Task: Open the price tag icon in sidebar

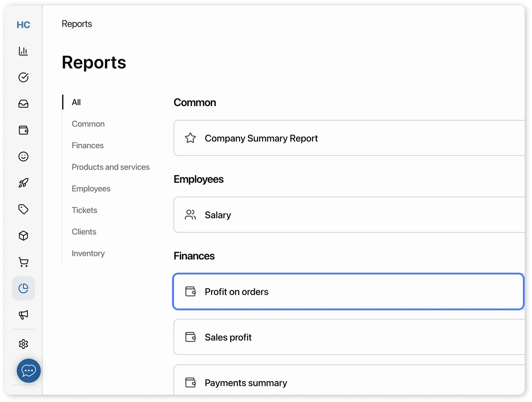Action: coord(23,209)
